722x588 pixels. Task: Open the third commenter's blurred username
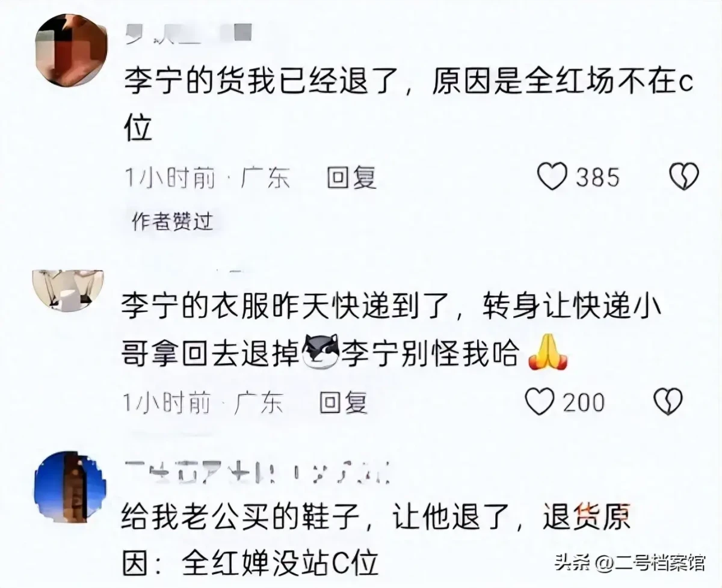click(x=259, y=473)
